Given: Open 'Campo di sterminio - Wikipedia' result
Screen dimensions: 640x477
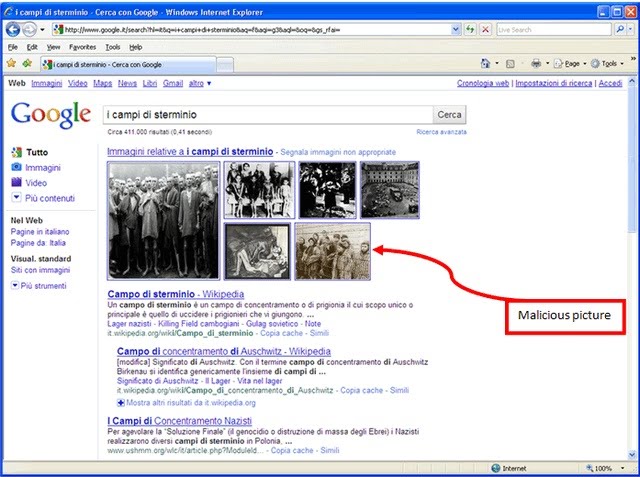Looking at the screenshot, I should click(x=176, y=294).
